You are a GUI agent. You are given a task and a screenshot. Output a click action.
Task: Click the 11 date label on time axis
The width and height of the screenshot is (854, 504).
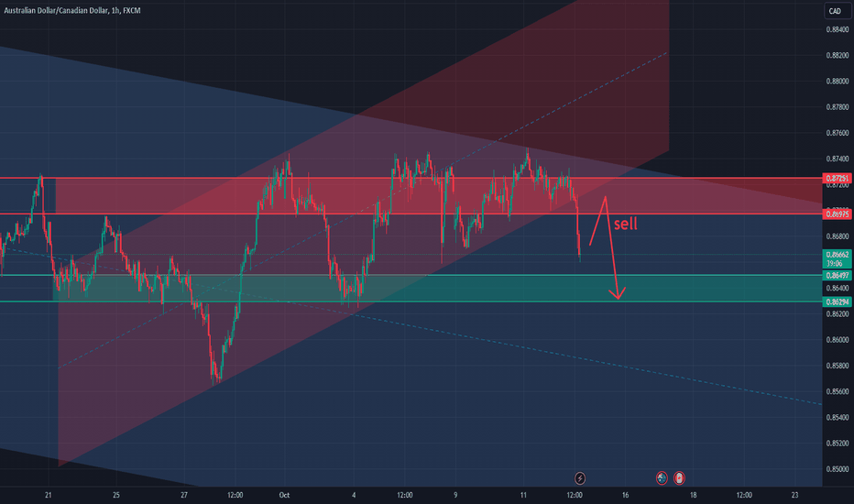(x=523, y=495)
